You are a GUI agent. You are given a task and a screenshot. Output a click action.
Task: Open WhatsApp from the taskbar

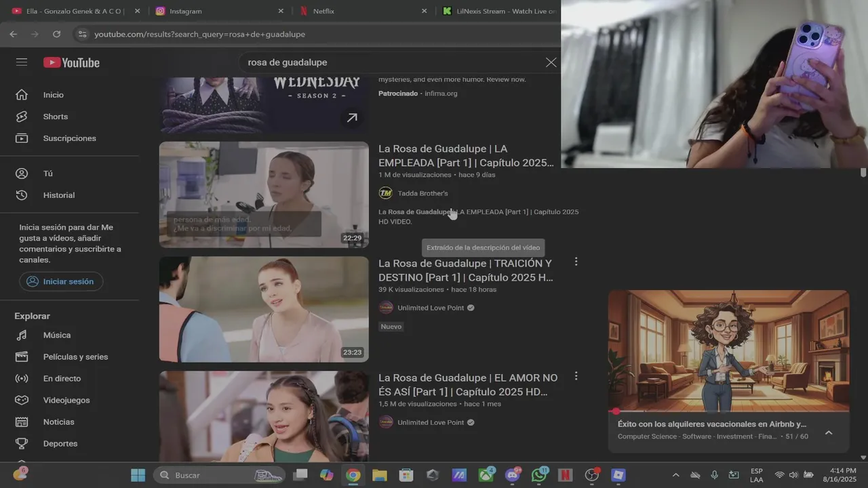click(x=539, y=475)
